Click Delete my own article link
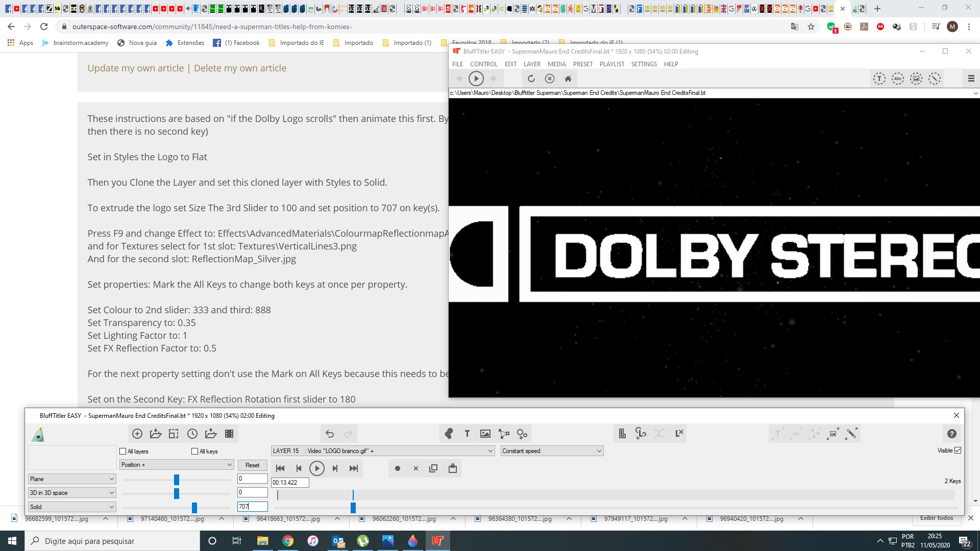 coord(240,68)
